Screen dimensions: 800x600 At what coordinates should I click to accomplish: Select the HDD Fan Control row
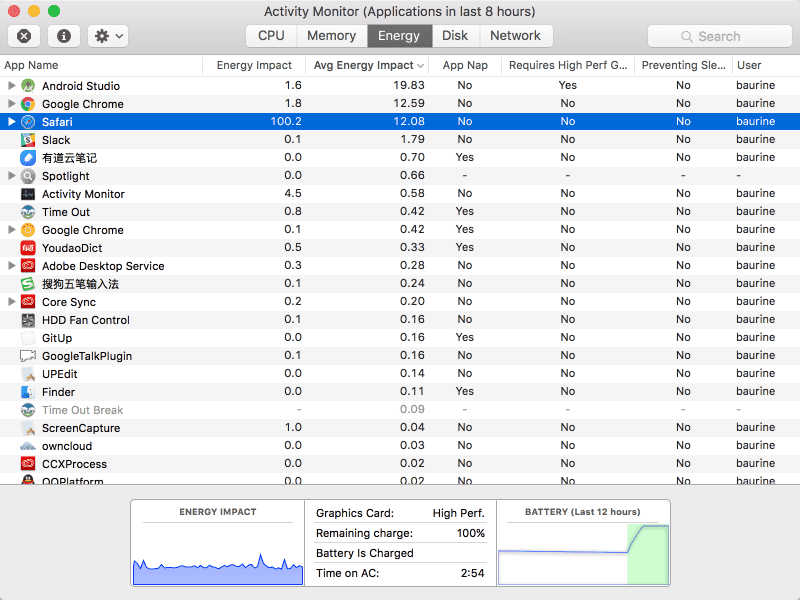(x=86, y=320)
